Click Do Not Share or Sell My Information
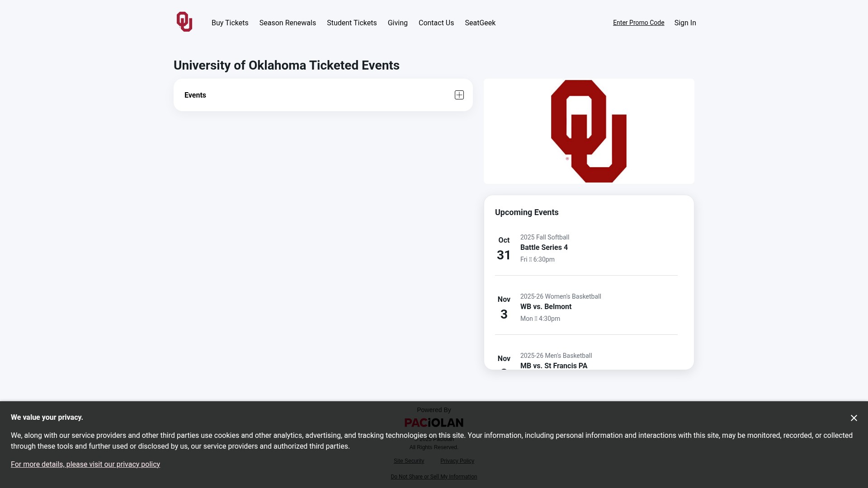 (x=434, y=477)
